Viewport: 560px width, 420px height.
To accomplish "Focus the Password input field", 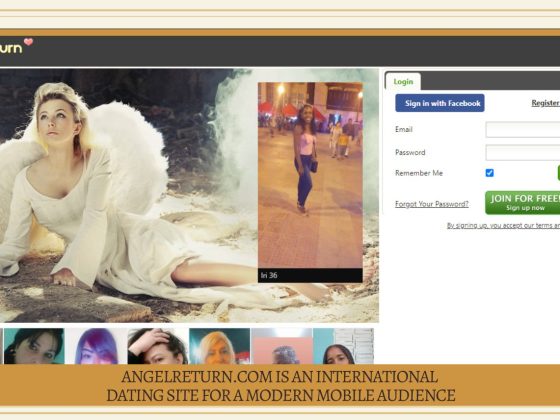I will [523, 152].
